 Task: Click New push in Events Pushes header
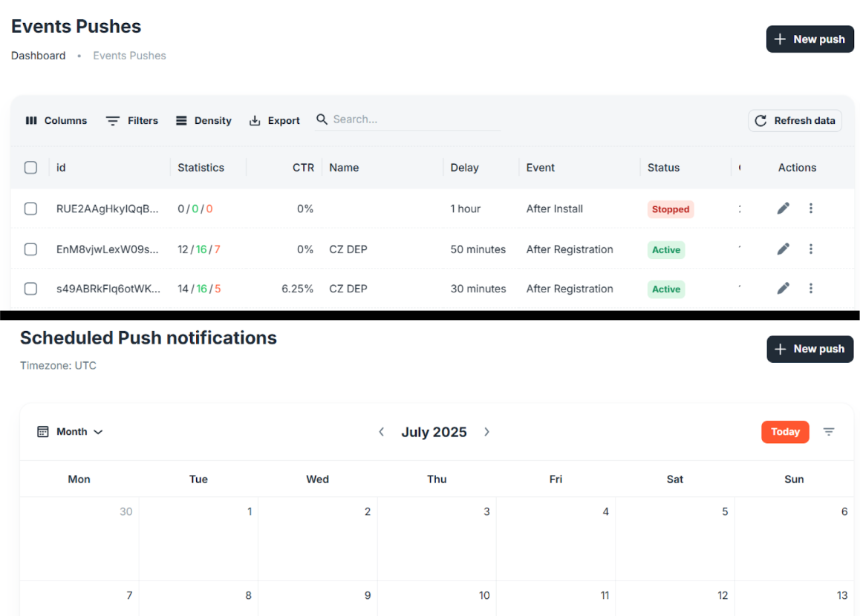[809, 39]
